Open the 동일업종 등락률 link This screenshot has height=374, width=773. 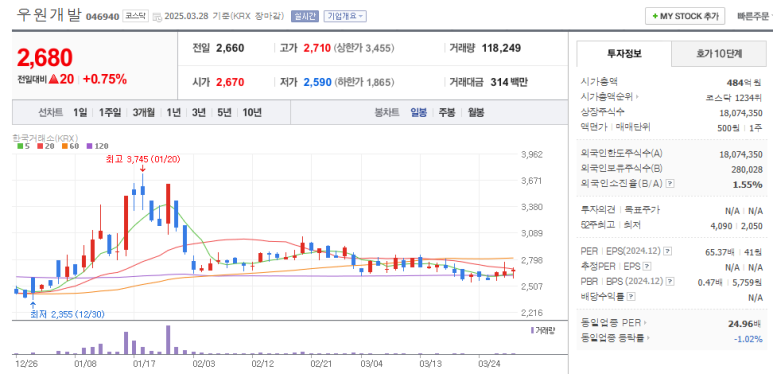[616, 338]
